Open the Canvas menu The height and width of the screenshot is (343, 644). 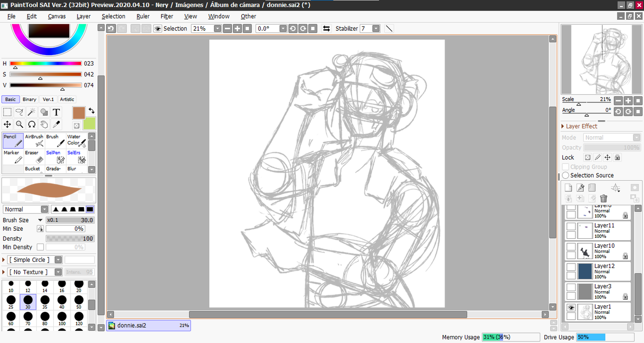[57, 16]
